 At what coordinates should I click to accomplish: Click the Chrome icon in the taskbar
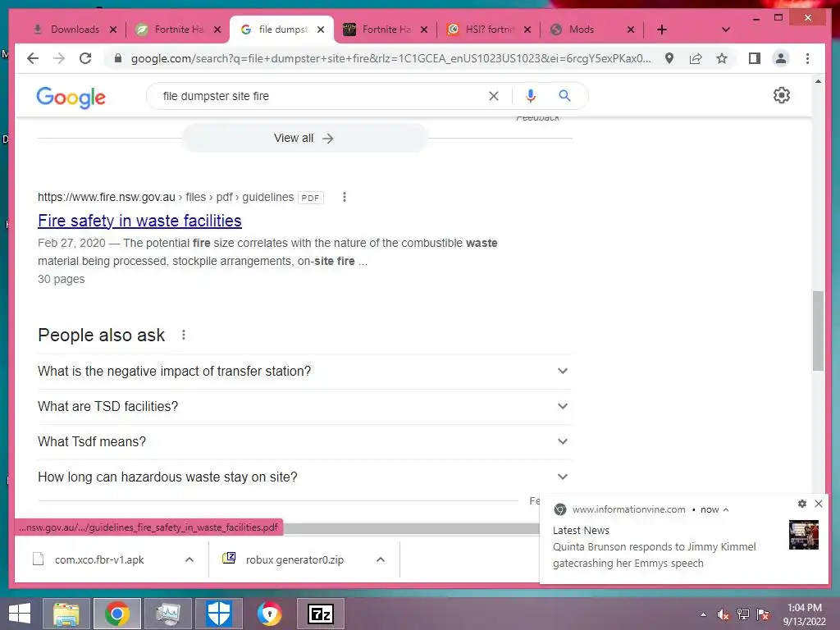pyautogui.click(x=117, y=614)
